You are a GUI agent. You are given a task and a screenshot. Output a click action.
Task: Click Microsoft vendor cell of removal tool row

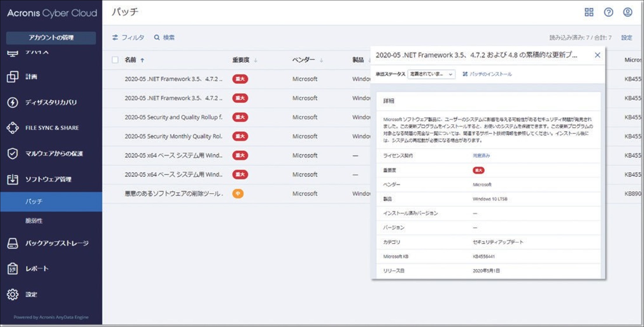[305, 194]
